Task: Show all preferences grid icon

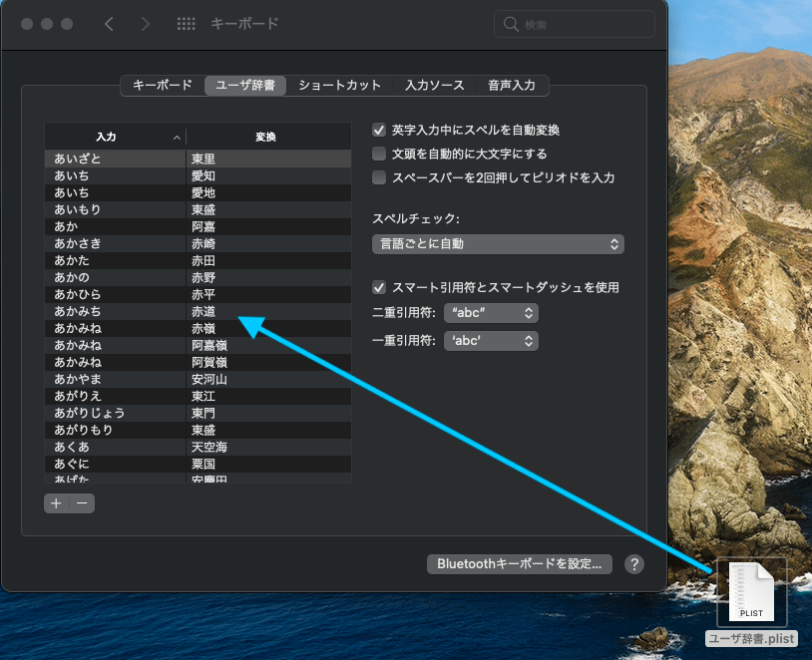Action: [x=186, y=24]
